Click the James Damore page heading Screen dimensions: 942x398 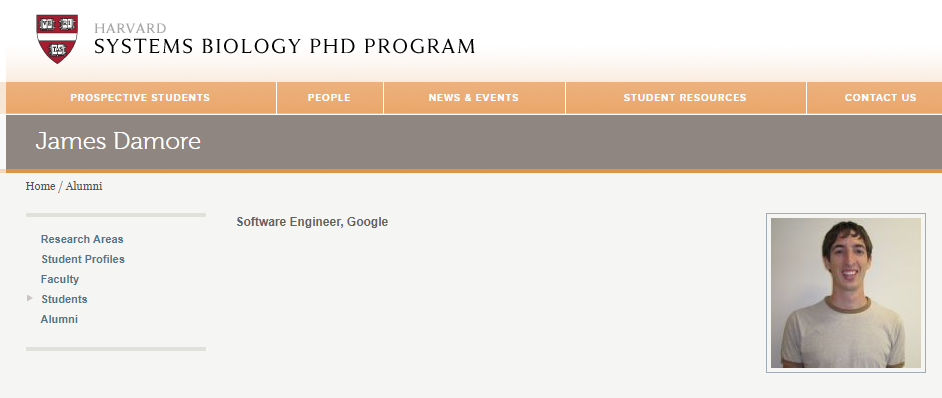(118, 141)
